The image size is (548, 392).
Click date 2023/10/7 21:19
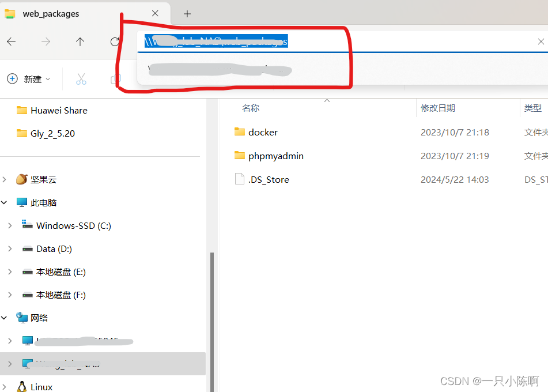coord(455,156)
